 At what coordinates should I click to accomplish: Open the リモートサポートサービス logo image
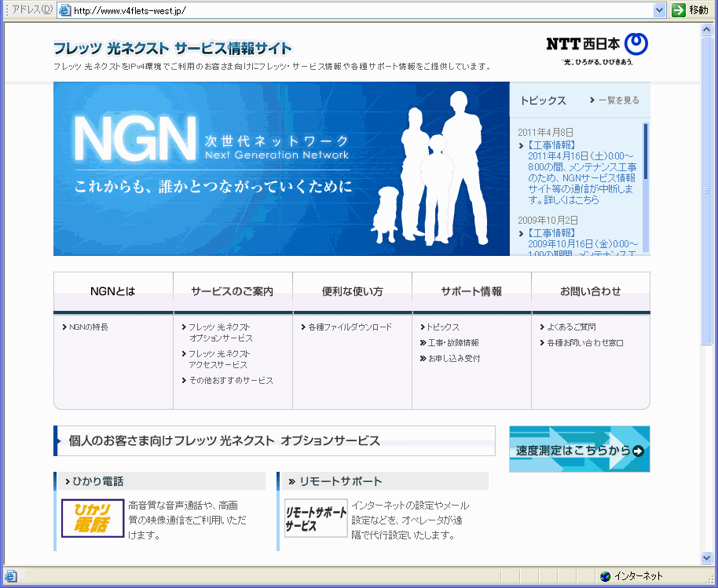[x=316, y=518]
